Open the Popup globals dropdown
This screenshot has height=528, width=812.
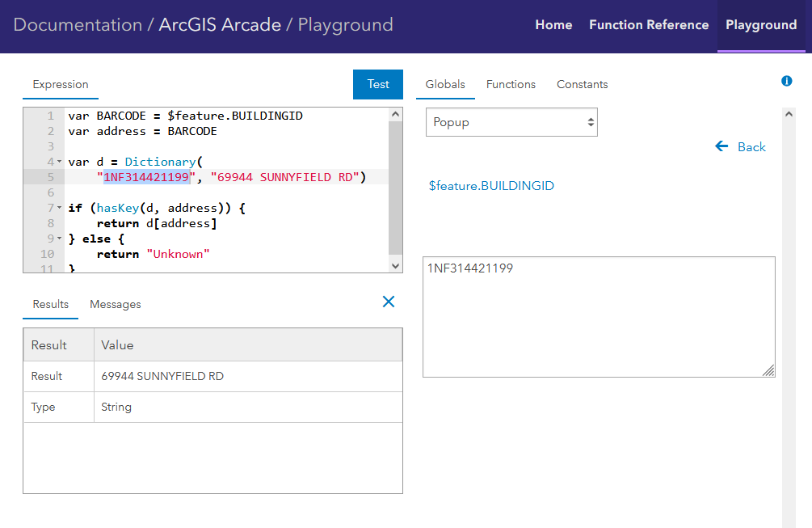tap(511, 121)
